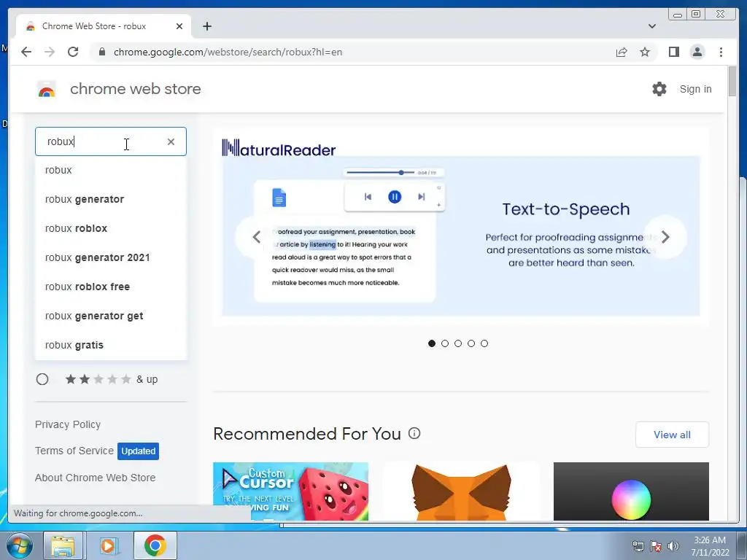Share this page via share icon
The image size is (747, 560).
coord(622,52)
